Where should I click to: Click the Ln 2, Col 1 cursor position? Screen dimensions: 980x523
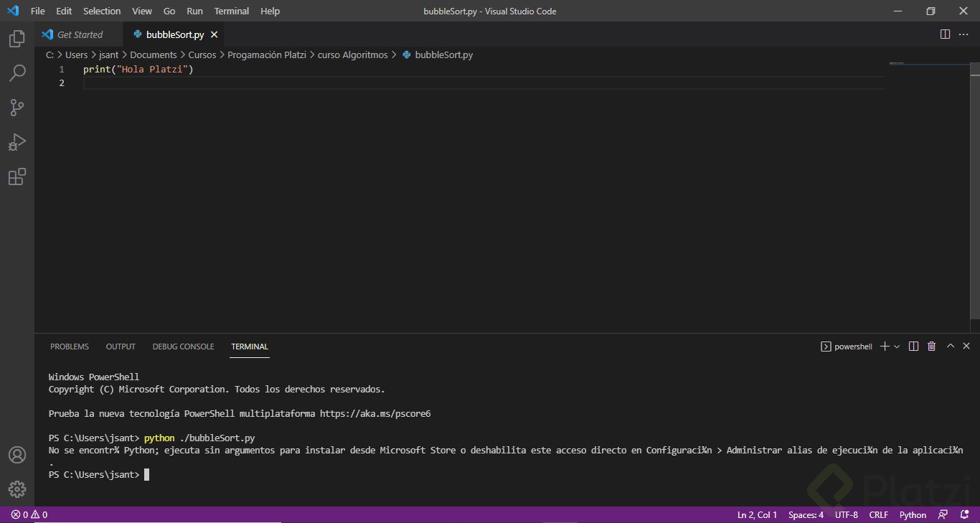pos(757,515)
